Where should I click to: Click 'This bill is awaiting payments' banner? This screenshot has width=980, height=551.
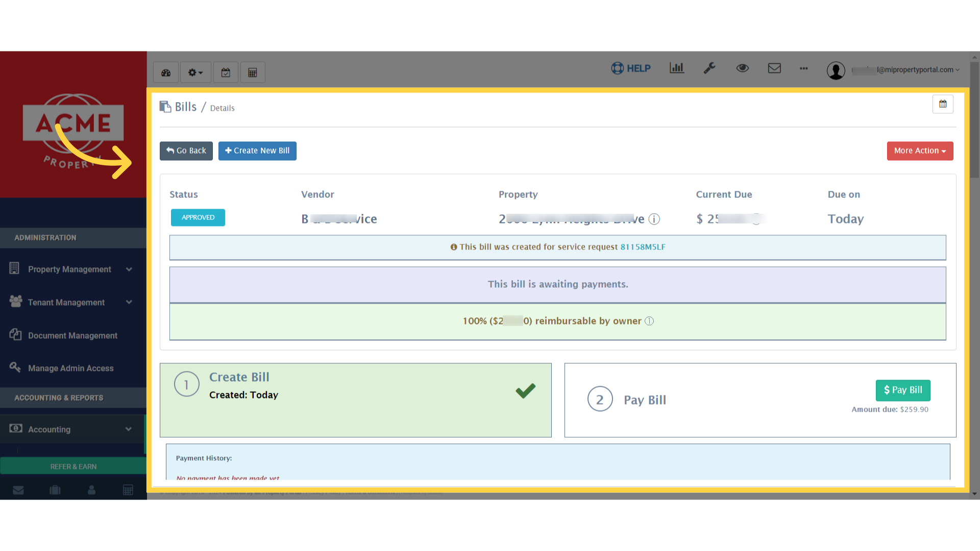[x=558, y=285]
